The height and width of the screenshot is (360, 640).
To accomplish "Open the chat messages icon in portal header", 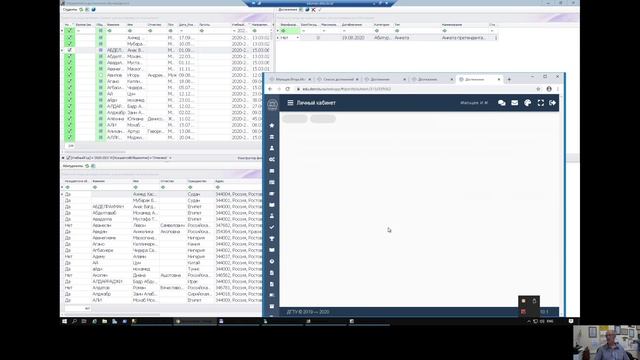I will click(x=502, y=103).
